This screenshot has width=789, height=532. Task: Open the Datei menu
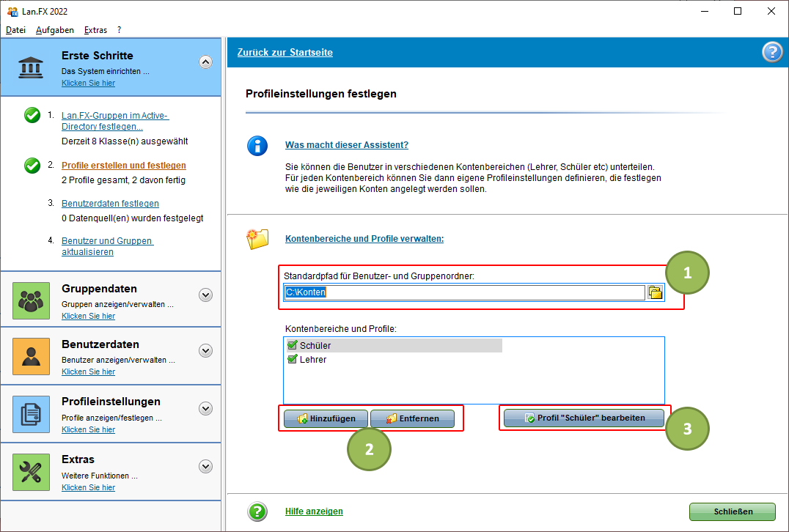click(15, 30)
